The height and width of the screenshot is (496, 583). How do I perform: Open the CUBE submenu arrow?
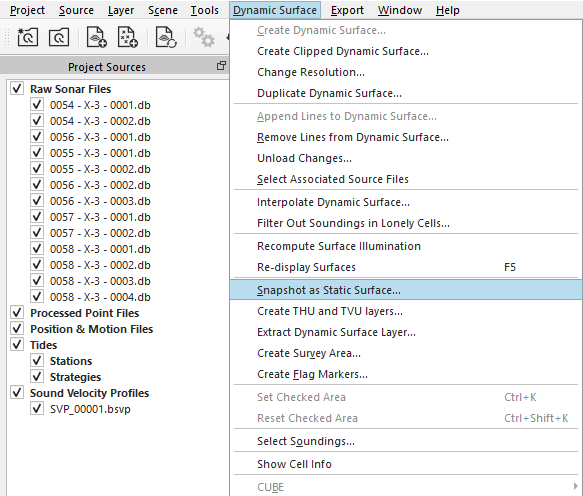(x=576, y=486)
